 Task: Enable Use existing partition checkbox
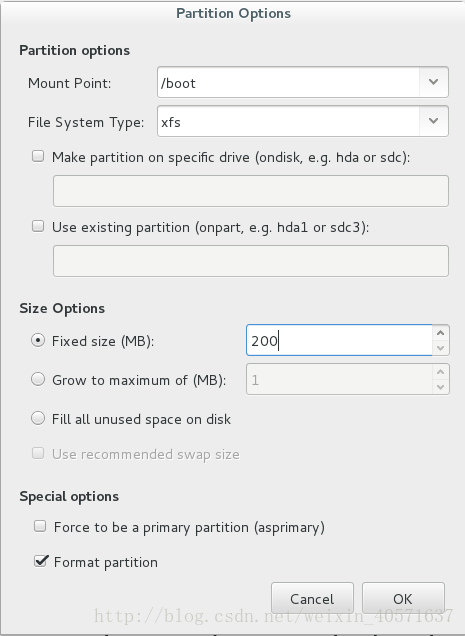coord(38,226)
